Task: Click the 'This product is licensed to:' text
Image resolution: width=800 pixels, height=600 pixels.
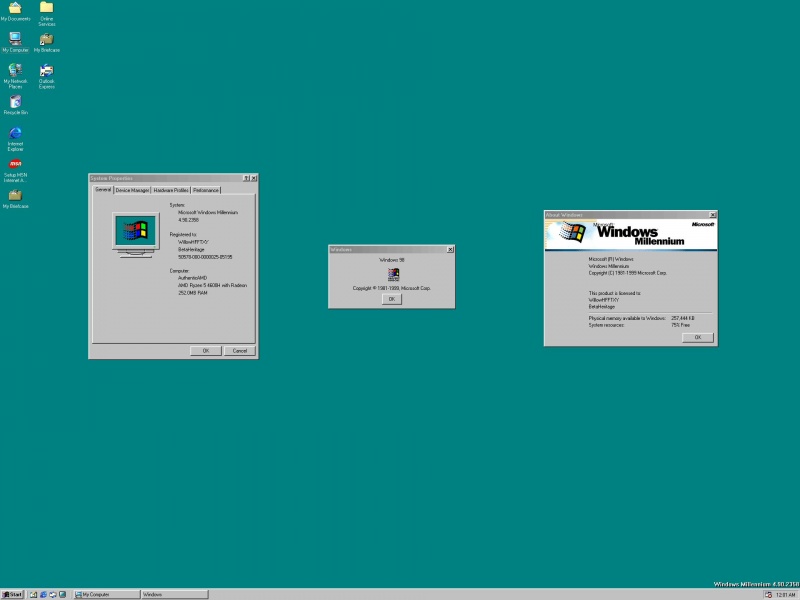Action: [614, 293]
